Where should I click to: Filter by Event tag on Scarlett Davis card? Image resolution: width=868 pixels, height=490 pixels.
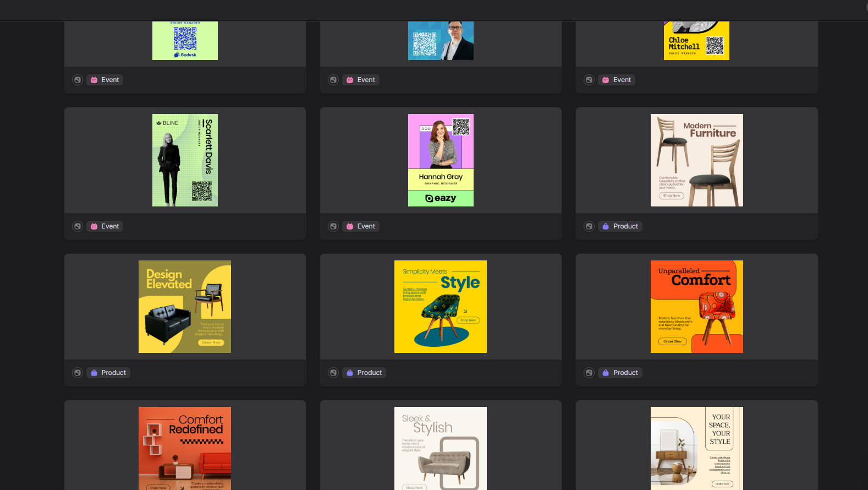tap(105, 226)
